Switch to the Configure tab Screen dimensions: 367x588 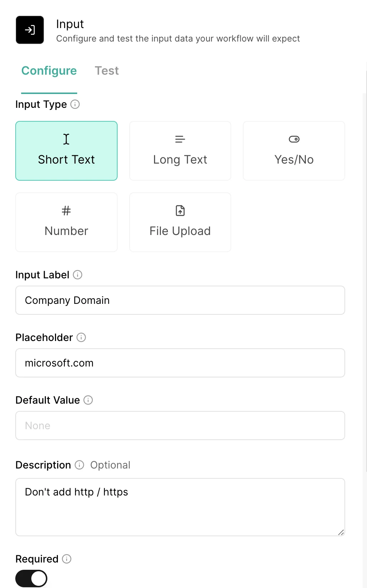[49, 71]
